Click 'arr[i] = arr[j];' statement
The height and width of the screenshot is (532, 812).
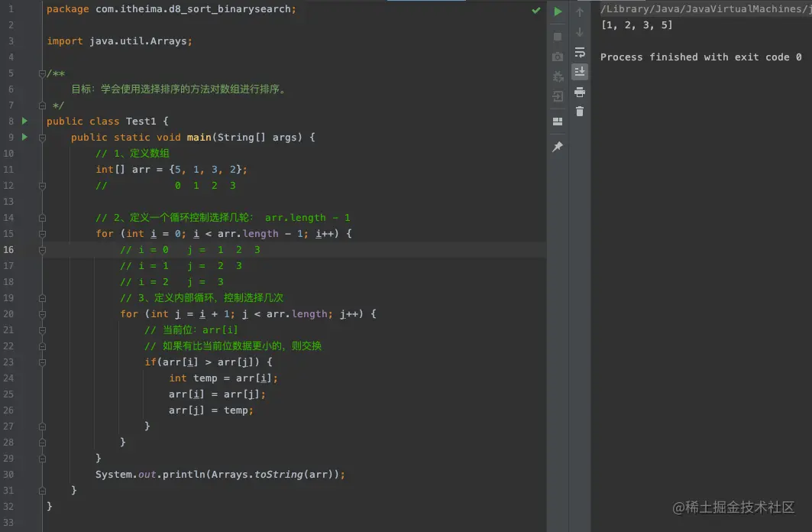point(217,394)
